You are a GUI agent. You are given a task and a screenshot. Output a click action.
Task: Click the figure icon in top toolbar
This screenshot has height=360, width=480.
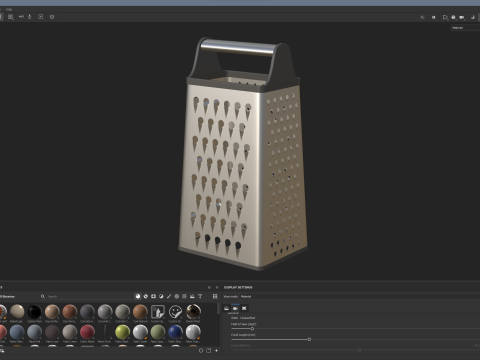(x=30, y=17)
